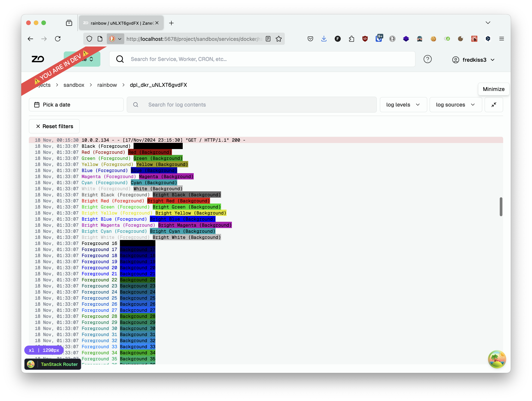Open the Firefox hamburger menu
The width and height of the screenshot is (532, 401).
point(502,39)
